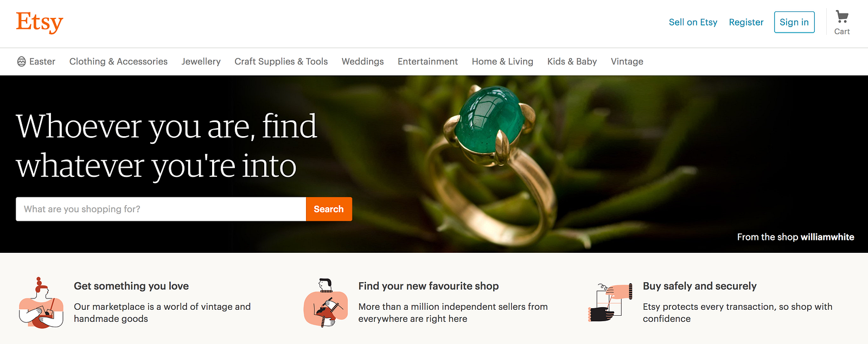The image size is (868, 344).
Task: Click the orange Search button
Action: [x=329, y=209]
